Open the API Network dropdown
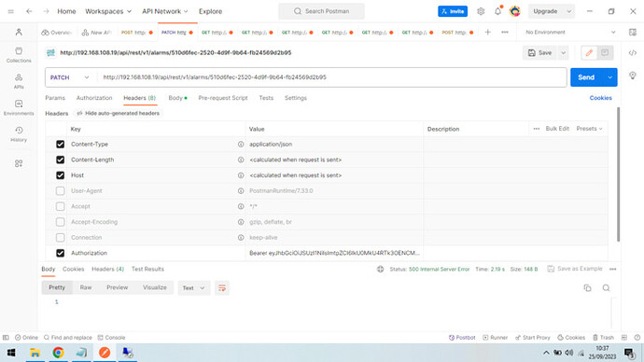644x362 pixels. coord(165,11)
